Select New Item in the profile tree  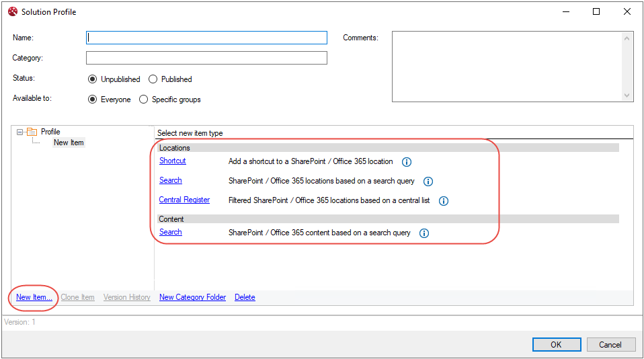(69, 143)
